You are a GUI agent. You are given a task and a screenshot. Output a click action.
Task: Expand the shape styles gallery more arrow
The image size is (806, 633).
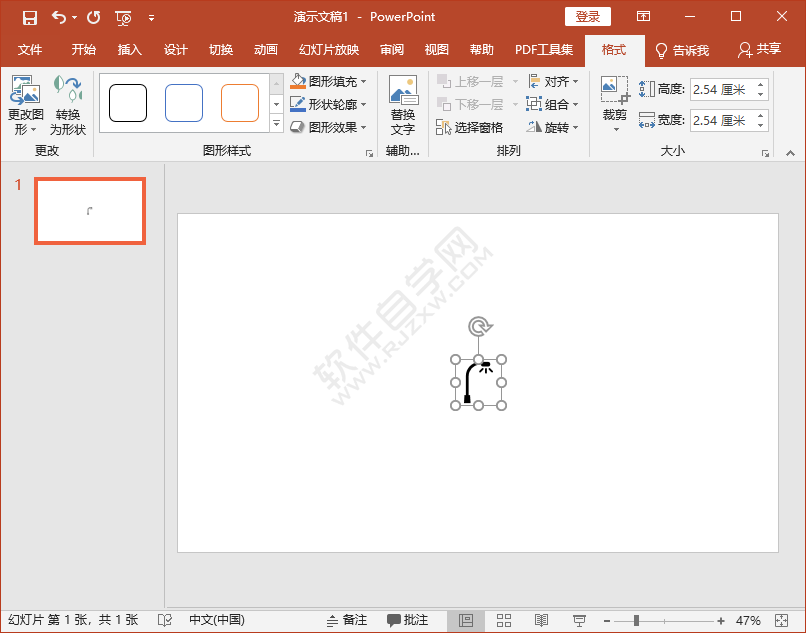(x=277, y=123)
